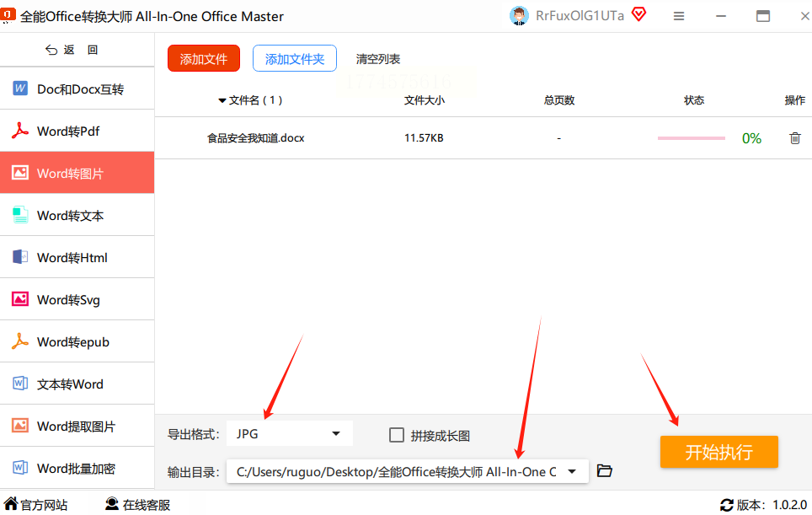Click the output directory path field
This screenshot has width=812, height=515.
408,471
